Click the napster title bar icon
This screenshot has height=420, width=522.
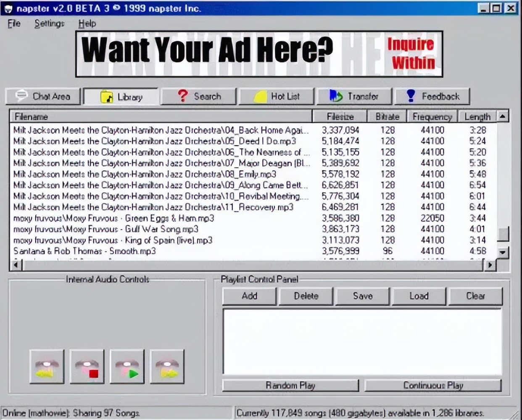point(8,8)
